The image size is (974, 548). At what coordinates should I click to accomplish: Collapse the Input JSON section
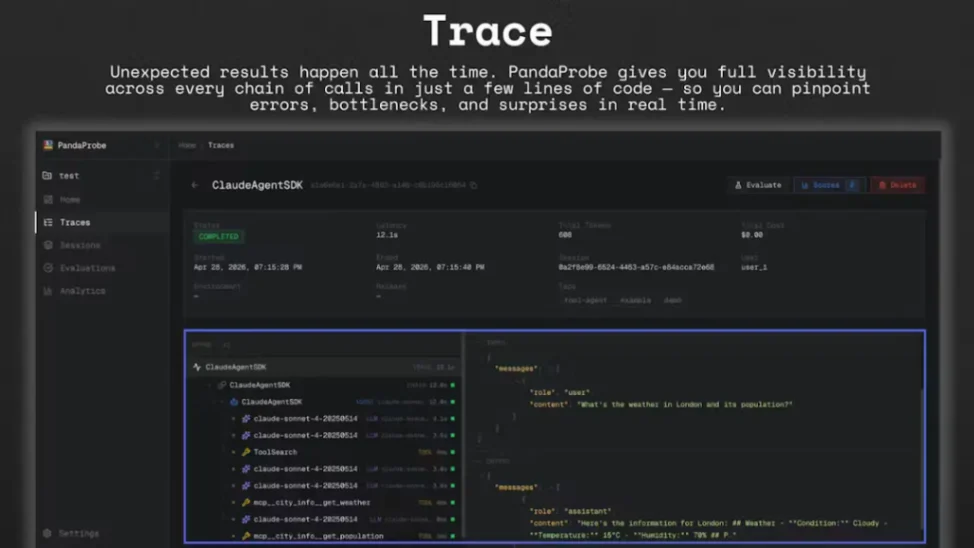tap(478, 342)
